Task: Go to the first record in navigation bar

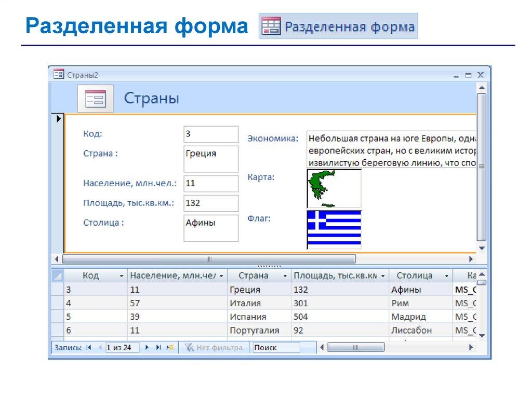Action: click(x=88, y=348)
